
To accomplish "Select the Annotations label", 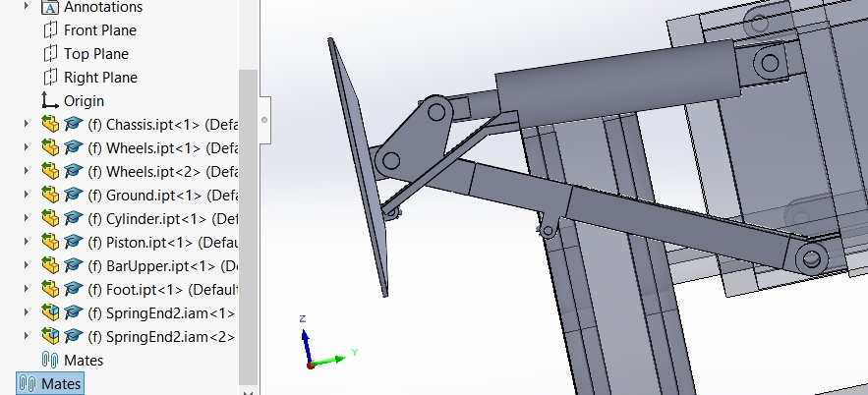I will [x=103, y=7].
